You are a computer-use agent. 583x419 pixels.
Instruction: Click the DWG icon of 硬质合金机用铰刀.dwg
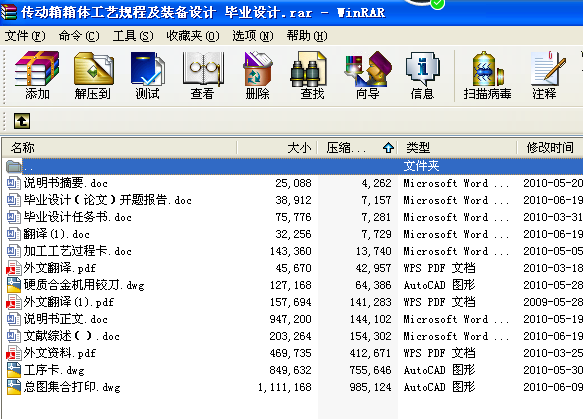[x=13, y=285]
